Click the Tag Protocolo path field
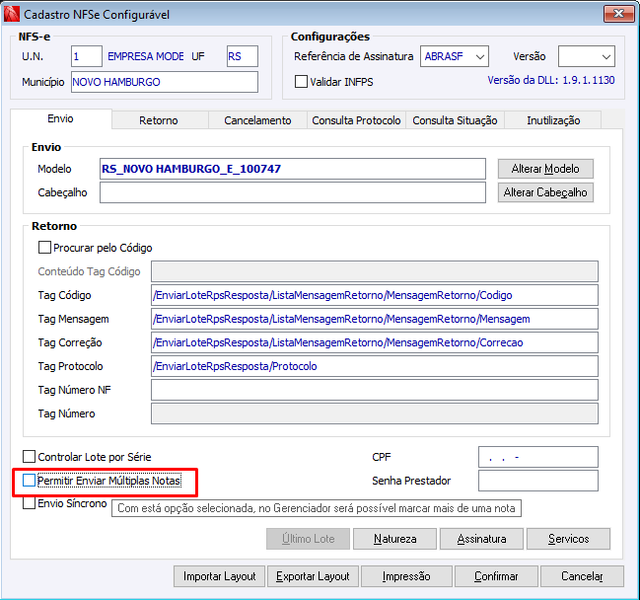 (375, 366)
